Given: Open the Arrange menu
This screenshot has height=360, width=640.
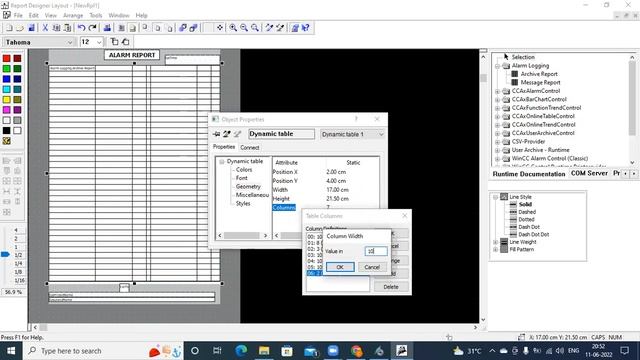Looking at the screenshot, I should tap(73, 15).
